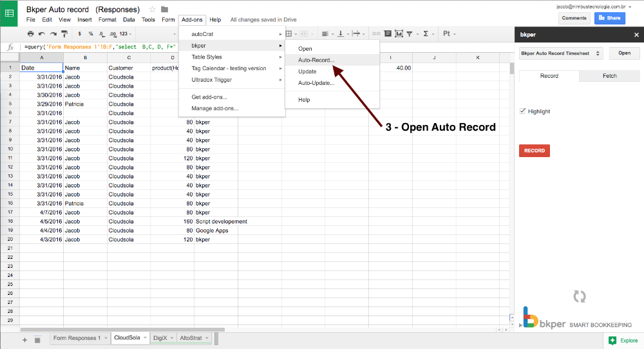Viewport: 644px width, 349px height.
Task: Open the filter views dropdown arrow
Action: coord(417,34)
